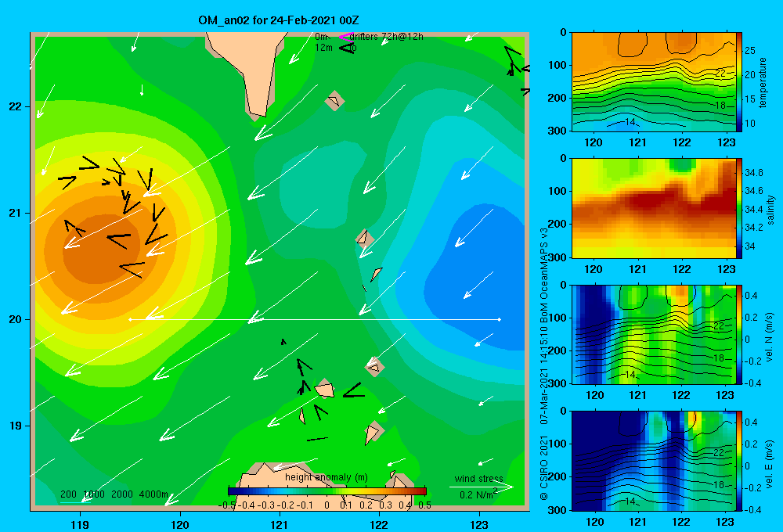The width and height of the screenshot is (783, 532).
Task: Click the latitude 22 axis label
Action: pyautogui.click(x=15, y=106)
